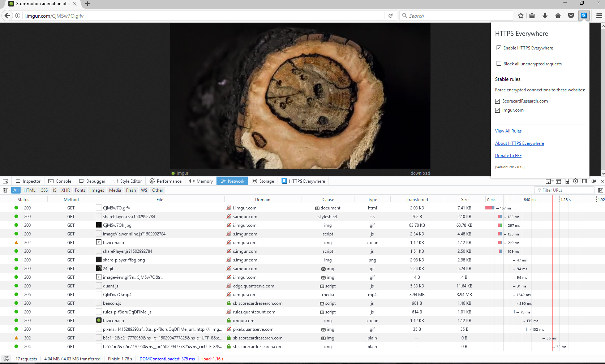Uncheck the ScorecardResearch.com rule
The width and height of the screenshot is (605, 364).
498,101
